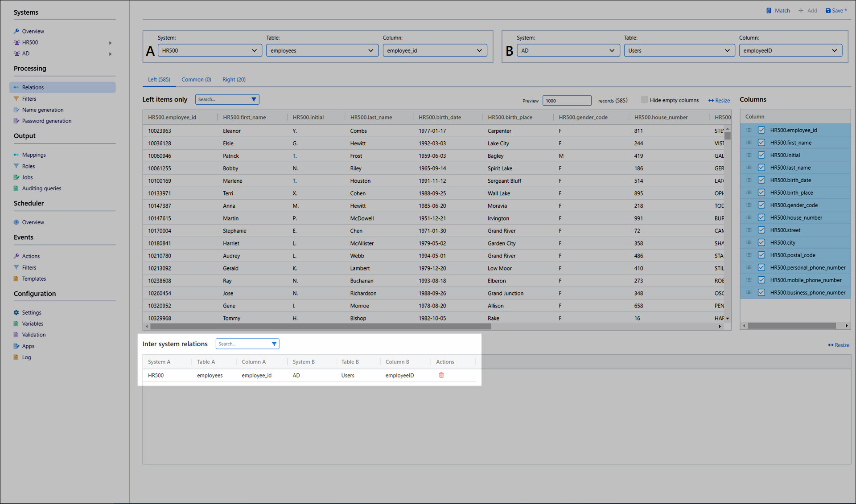This screenshot has width=856, height=504.
Task: Delete the HR500 to AD relation
Action: tap(441, 375)
